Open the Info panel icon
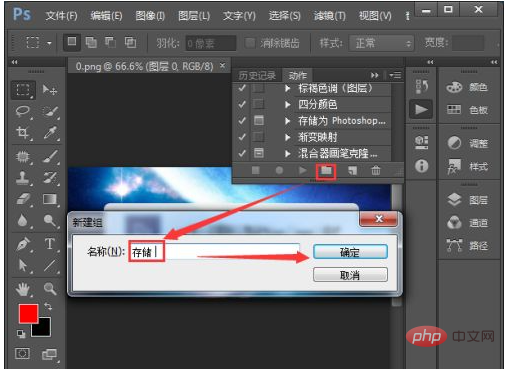505x369 pixels. (x=422, y=166)
